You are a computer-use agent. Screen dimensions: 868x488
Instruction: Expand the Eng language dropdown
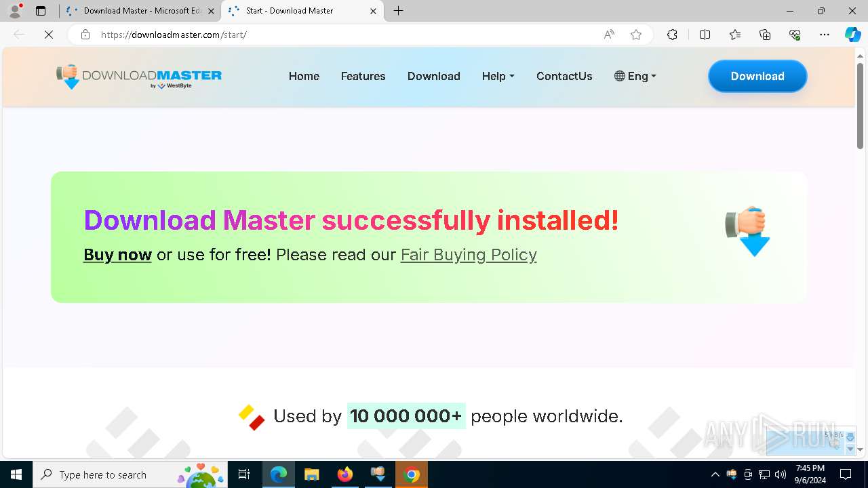click(635, 76)
